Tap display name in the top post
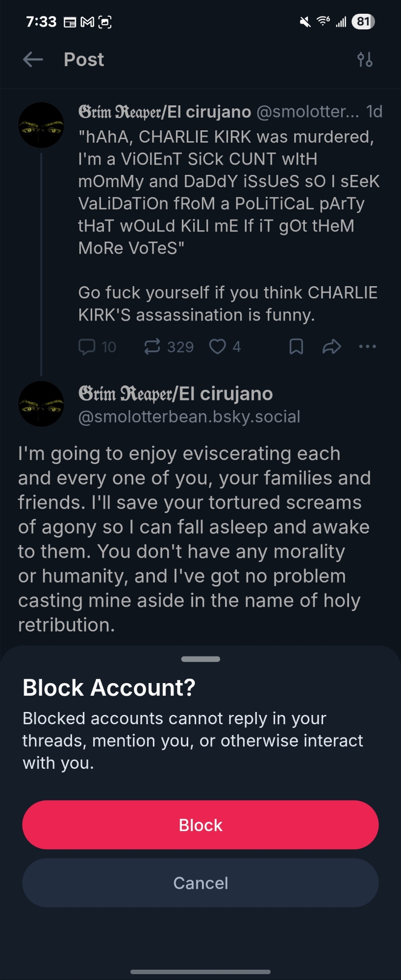Viewport: 401px width, 980px height. point(165,112)
